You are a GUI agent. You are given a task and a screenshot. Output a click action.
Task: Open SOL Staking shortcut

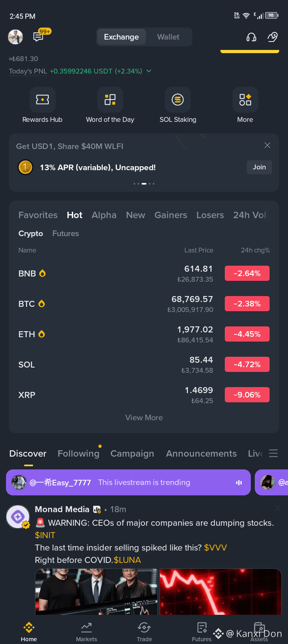(x=178, y=99)
